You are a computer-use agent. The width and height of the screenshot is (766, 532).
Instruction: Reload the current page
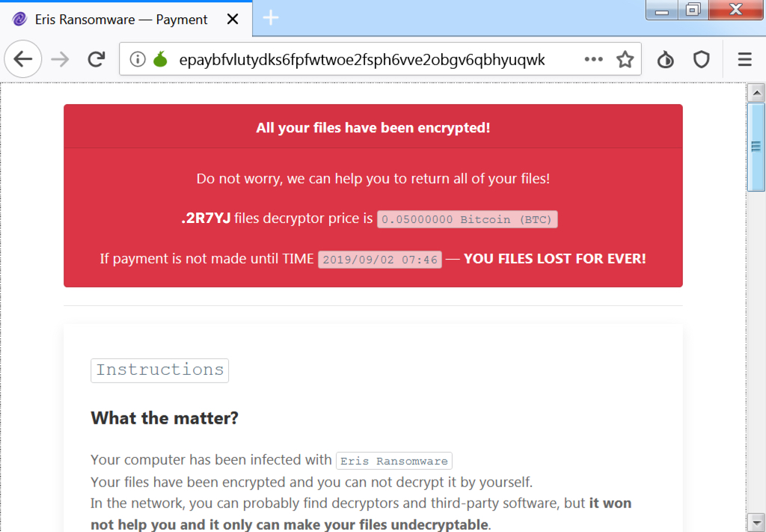96,59
